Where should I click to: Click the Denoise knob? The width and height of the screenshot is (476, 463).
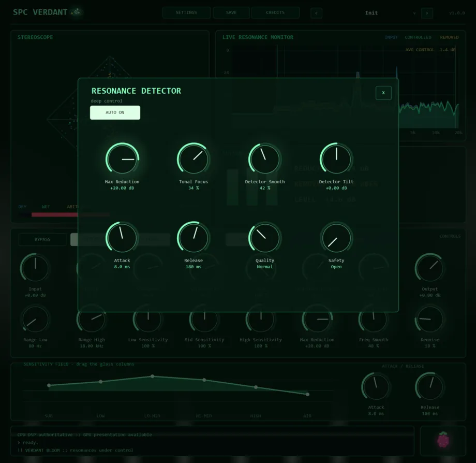[x=429, y=319]
